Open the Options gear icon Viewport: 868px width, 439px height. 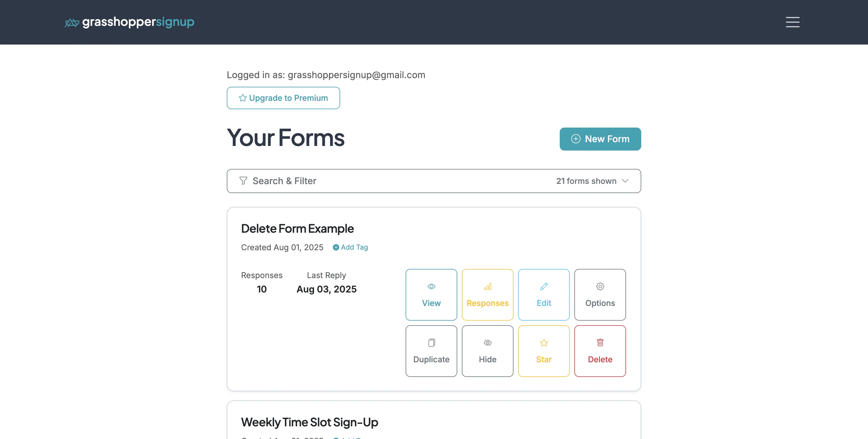(600, 286)
